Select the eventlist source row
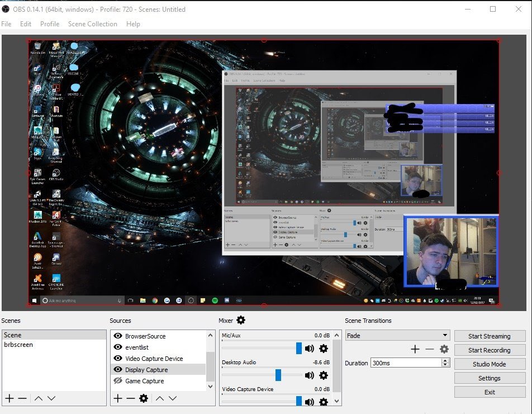532x414 pixels. pos(158,347)
